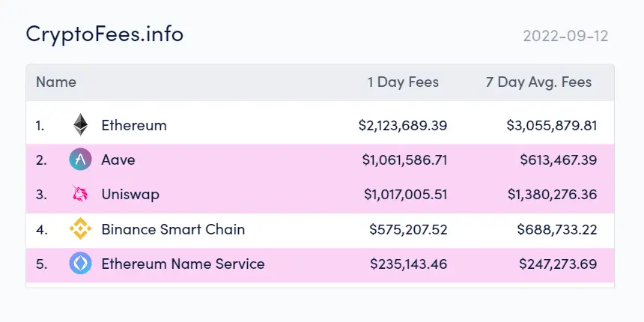Click Aave 7 day average $613,467.39
Viewport: 644px width, 322px height.
click(558, 160)
